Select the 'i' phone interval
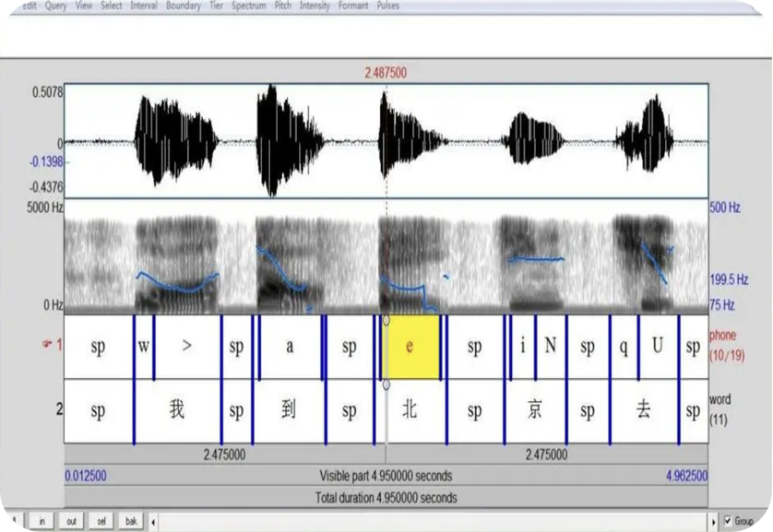773x532 pixels. [x=523, y=347]
